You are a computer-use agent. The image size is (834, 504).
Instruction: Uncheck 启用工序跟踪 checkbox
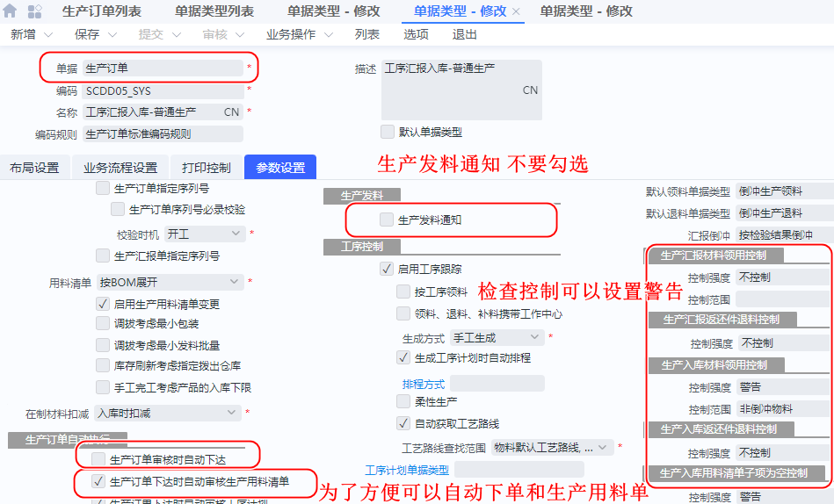[387, 269]
